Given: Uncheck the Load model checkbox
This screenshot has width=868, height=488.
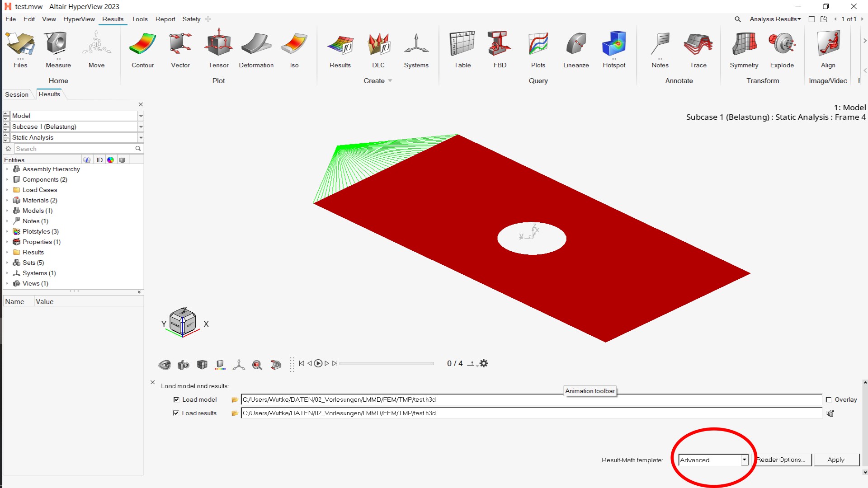Looking at the screenshot, I should (176, 399).
